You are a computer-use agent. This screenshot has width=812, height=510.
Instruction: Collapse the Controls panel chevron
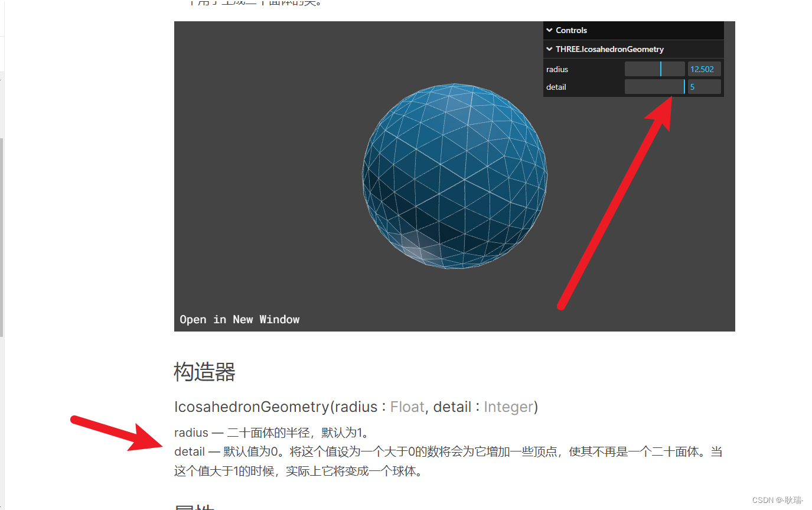click(549, 30)
